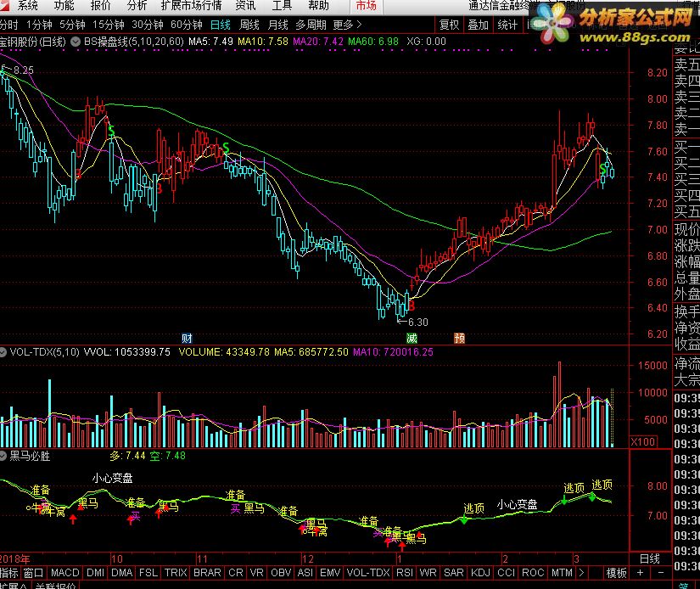Select the MACD indicator
This screenshot has width=700, height=589.
tap(65, 573)
